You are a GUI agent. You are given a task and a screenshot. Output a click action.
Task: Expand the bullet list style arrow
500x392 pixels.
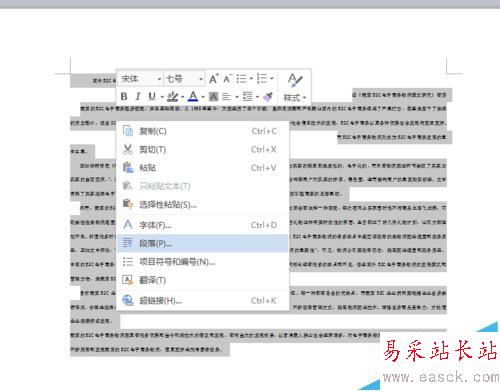click(x=251, y=79)
